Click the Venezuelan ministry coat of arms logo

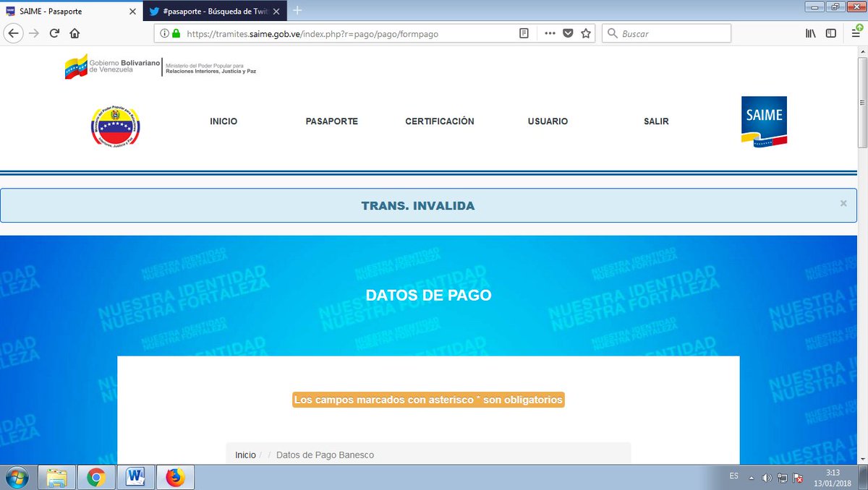click(115, 127)
